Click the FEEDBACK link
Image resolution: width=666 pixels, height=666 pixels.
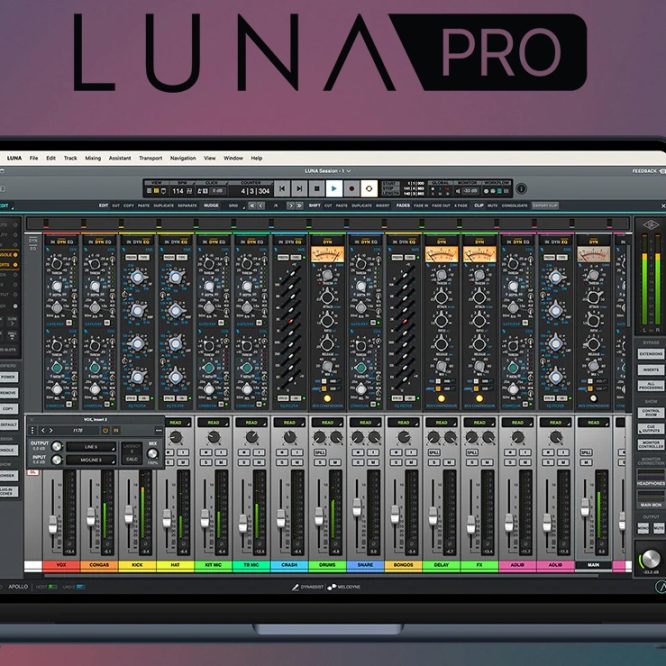644,171
